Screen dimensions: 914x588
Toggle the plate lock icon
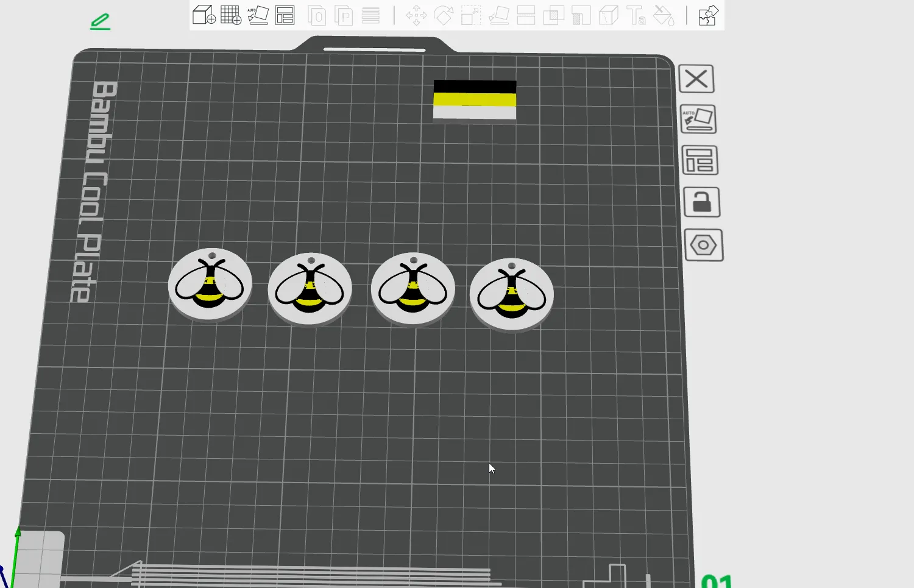click(702, 202)
